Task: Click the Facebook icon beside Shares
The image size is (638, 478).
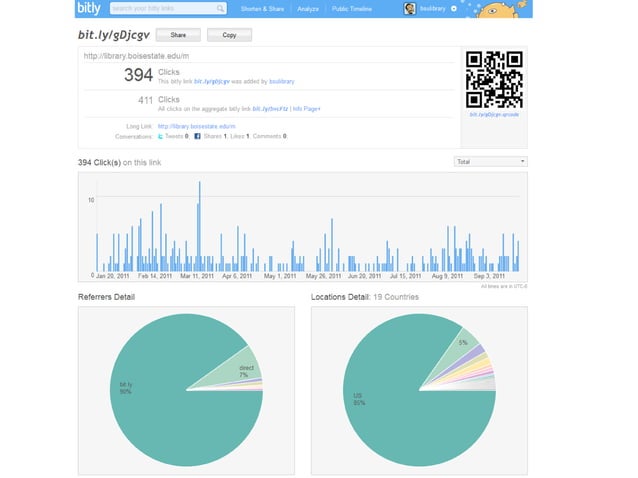Action: [197, 135]
